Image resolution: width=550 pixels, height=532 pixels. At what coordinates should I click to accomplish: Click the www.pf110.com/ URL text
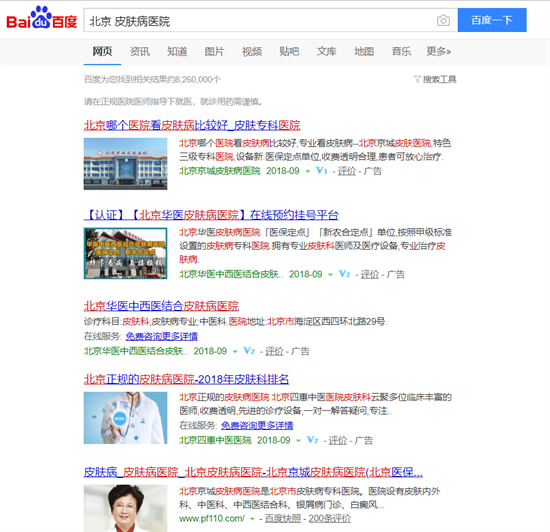click(212, 518)
